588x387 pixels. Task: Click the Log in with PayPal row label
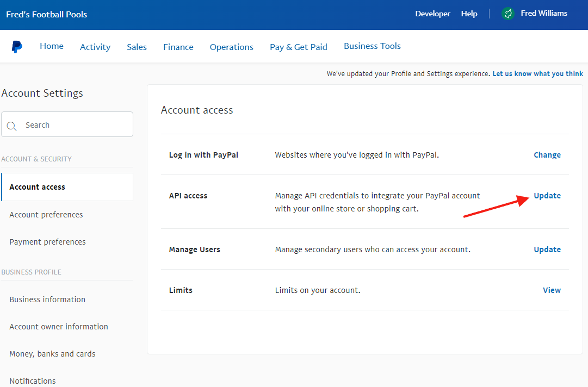(x=203, y=155)
